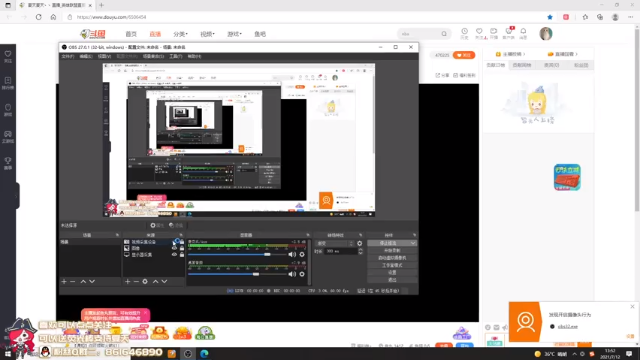
Task: Open the OBS icon in taskbar
Action: point(188,354)
